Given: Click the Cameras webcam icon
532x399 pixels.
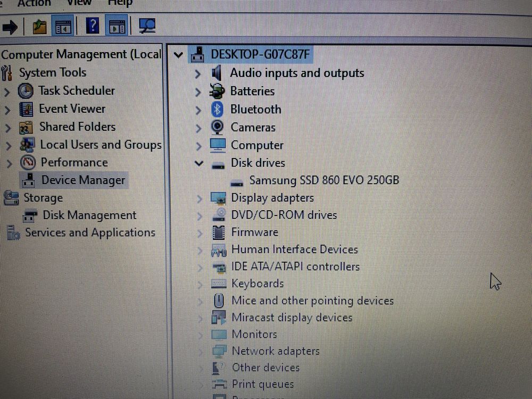Looking at the screenshot, I should coord(217,127).
